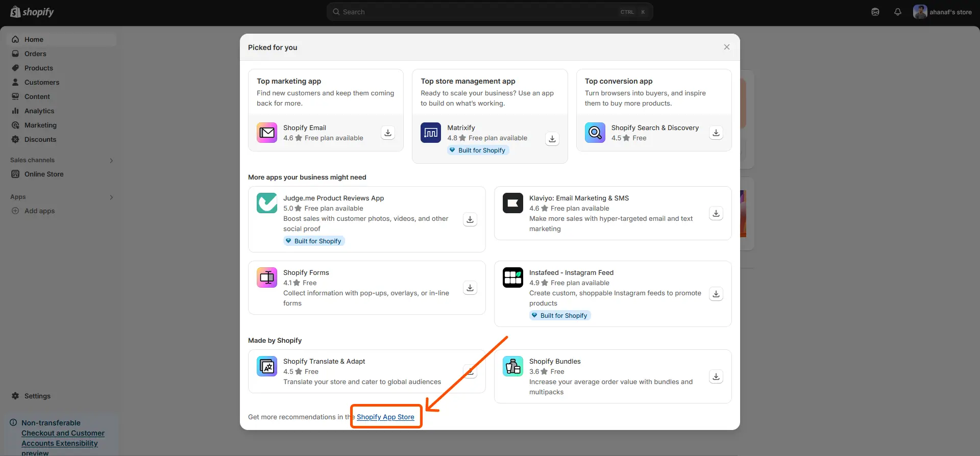Click the Translate & Adapt app icon
Screen dimensions: 980x456
coord(267,366)
